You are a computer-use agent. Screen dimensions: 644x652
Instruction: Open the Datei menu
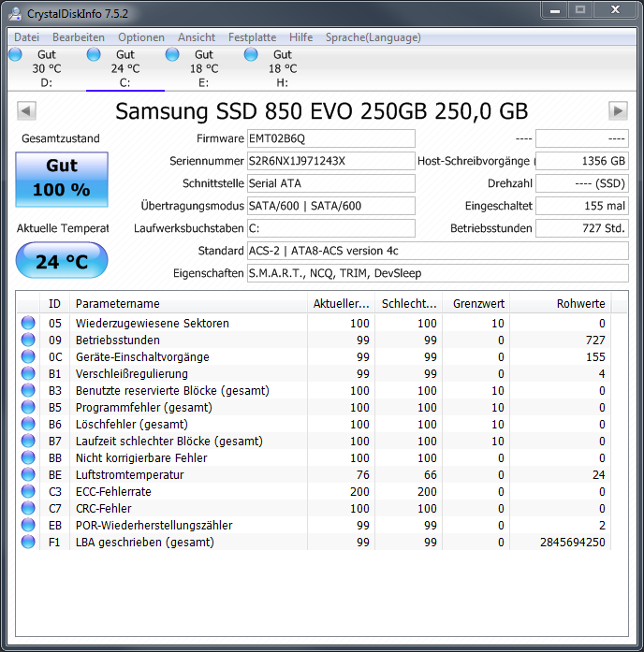(x=26, y=37)
